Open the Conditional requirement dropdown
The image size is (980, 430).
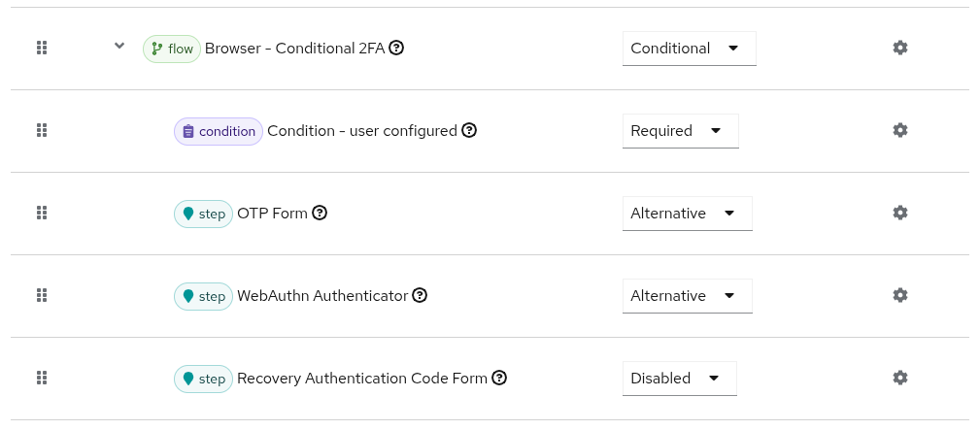[x=689, y=49]
